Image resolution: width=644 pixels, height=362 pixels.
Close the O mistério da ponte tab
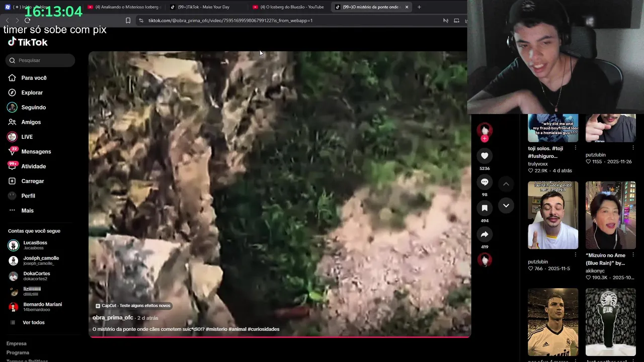click(x=407, y=7)
